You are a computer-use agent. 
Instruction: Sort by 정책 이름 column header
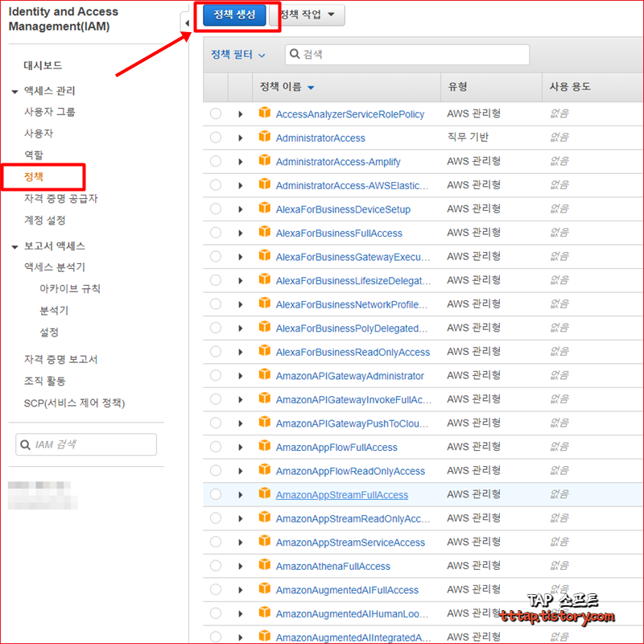287,87
